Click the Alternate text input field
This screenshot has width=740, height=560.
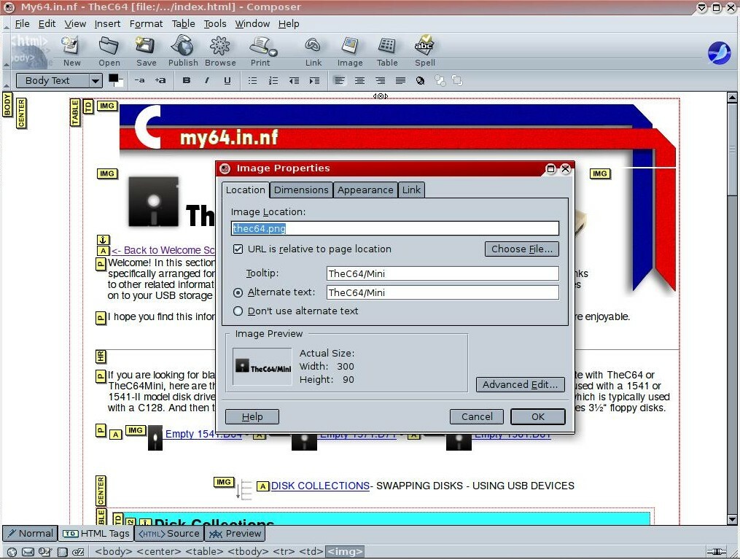click(x=443, y=292)
